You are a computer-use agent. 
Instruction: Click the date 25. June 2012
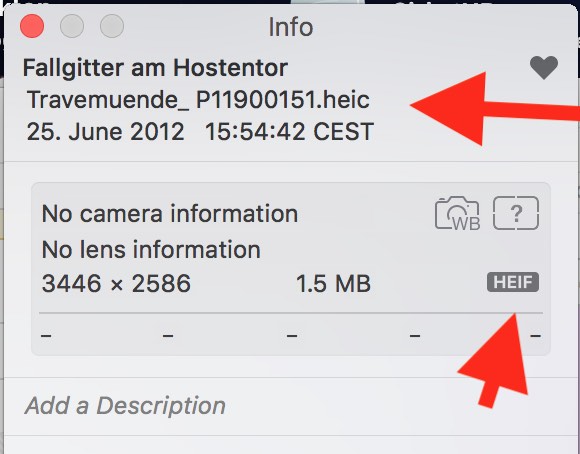(105, 132)
